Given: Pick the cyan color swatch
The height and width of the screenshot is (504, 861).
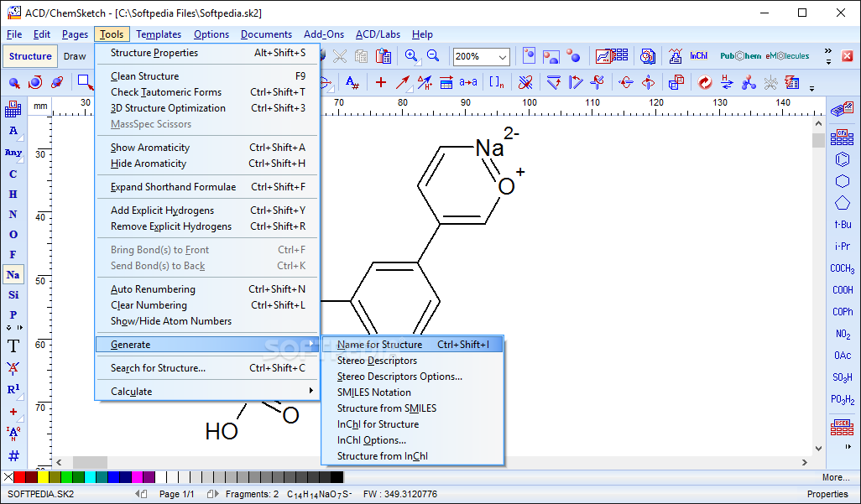Looking at the screenshot, I should pyautogui.click(x=90, y=477).
